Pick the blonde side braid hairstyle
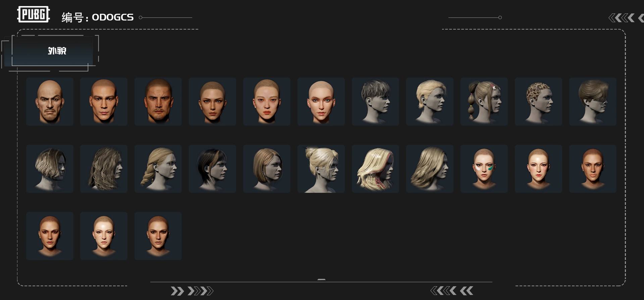 pyautogui.click(x=158, y=169)
